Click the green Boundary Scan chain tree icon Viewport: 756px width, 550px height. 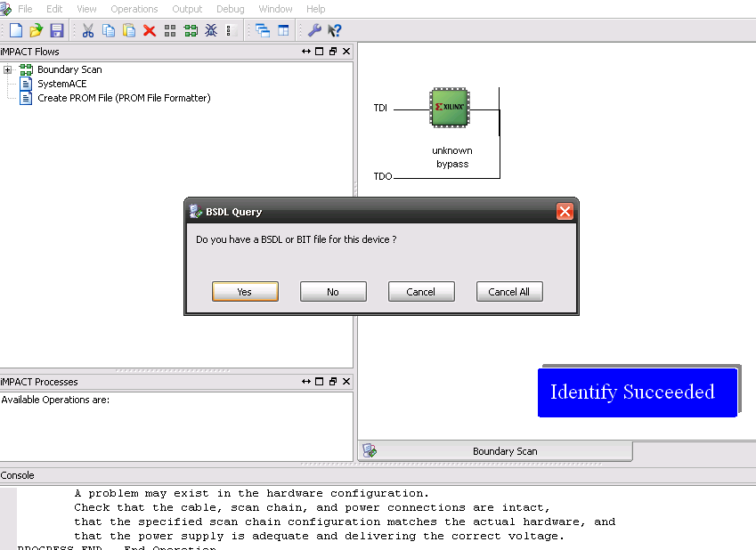click(26, 69)
